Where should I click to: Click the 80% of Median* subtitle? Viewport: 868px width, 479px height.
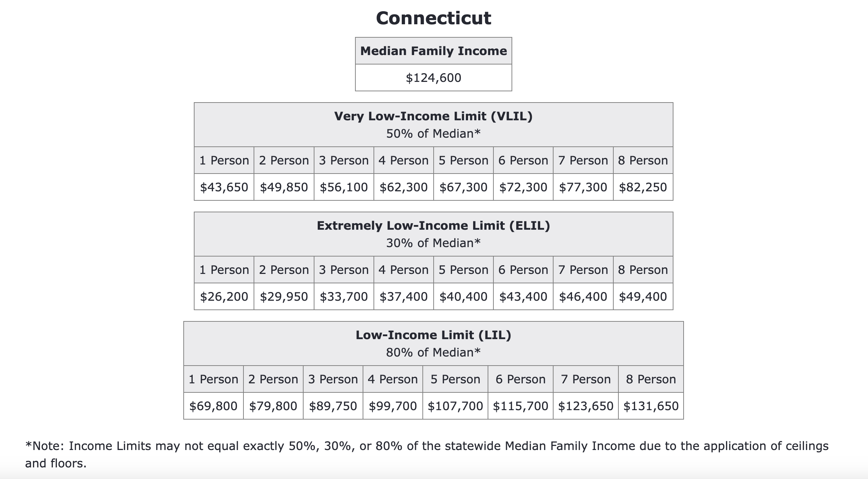click(433, 353)
